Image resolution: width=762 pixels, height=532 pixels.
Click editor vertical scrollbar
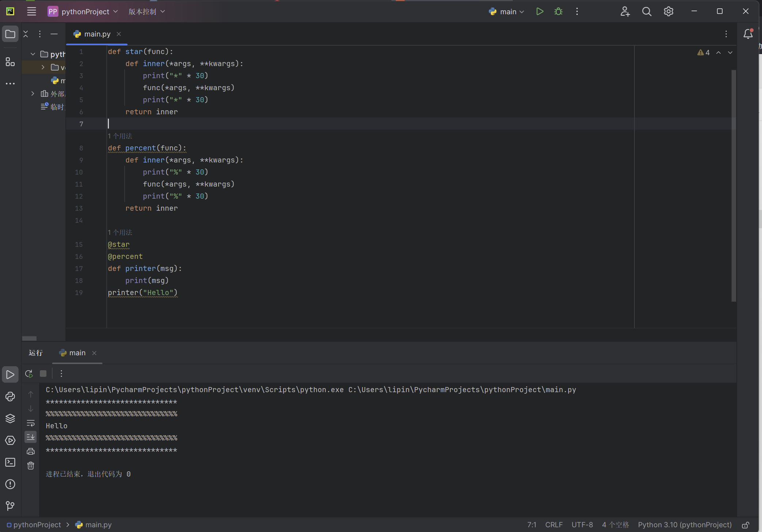tap(733, 186)
